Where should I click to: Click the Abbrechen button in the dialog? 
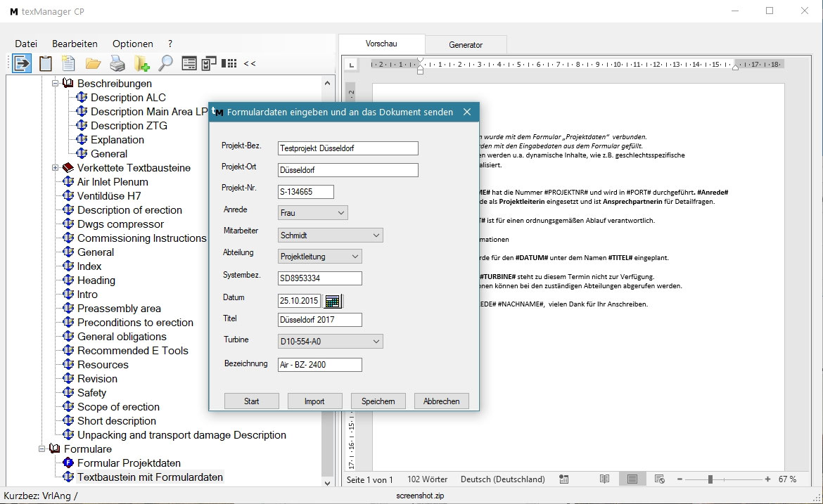441,401
